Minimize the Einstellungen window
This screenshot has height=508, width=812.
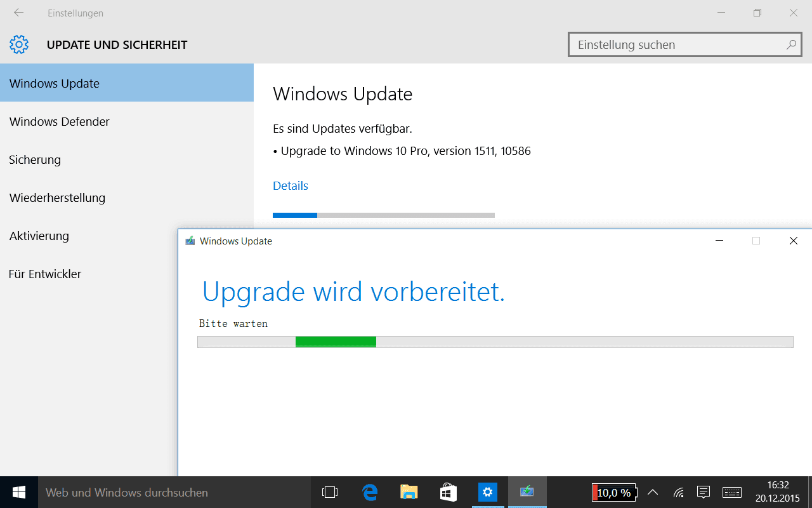click(x=721, y=13)
